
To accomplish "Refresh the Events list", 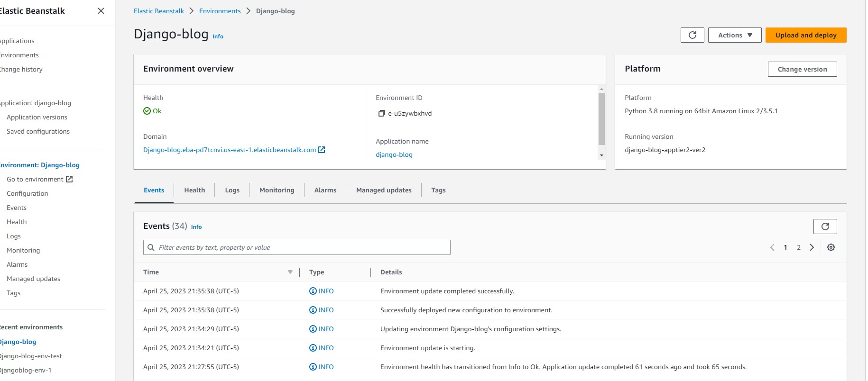I will pyautogui.click(x=825, y=227).
